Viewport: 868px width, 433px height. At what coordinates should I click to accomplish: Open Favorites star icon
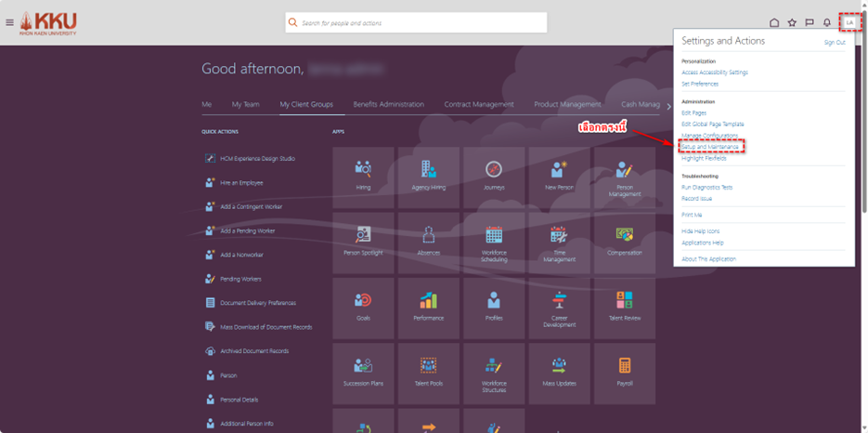pyautogui.click(x=792, y=22)
